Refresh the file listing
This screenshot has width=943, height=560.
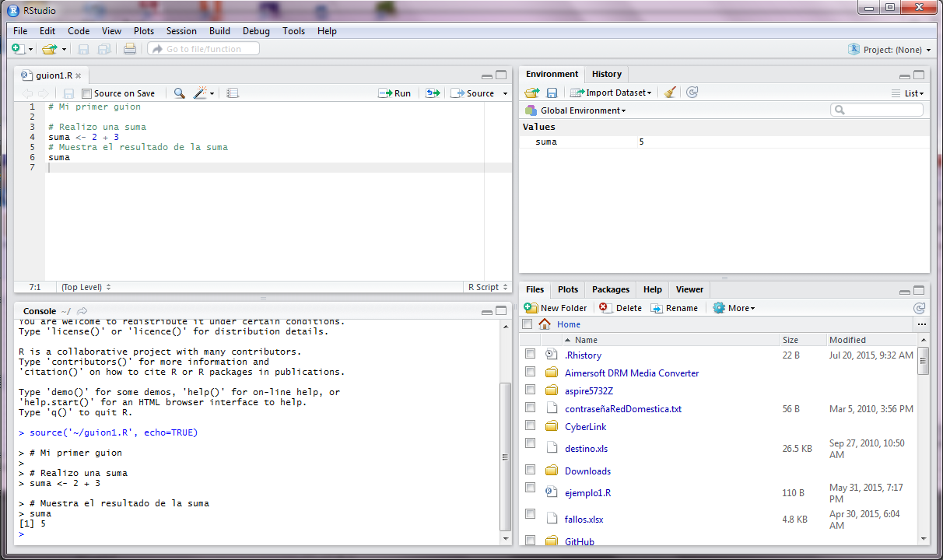click(919, 308)
